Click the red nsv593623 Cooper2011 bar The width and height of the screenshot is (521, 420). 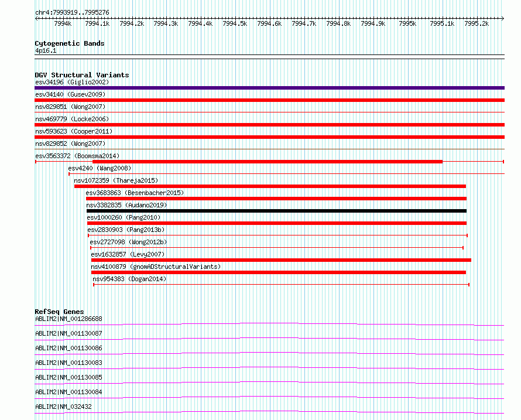click(x=269, y=137)
